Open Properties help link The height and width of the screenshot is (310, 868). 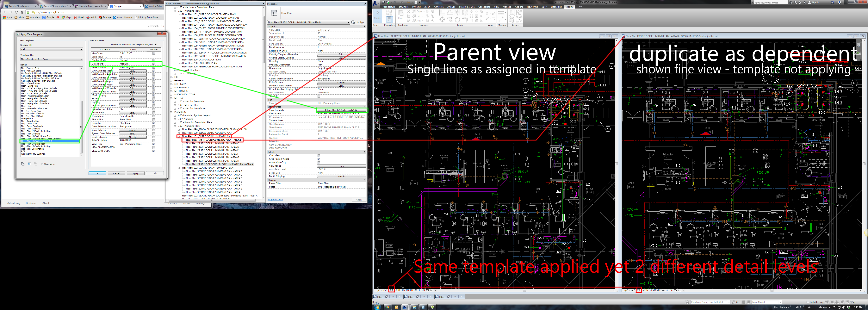point(275,200)
